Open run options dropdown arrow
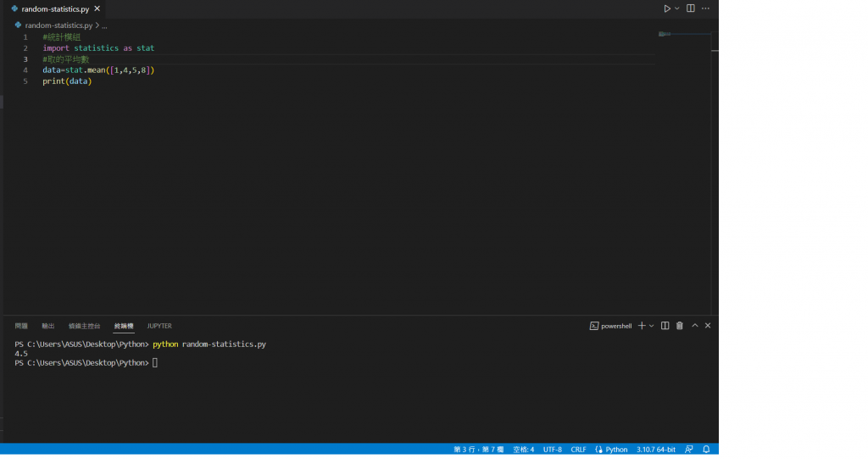 click(x=677, y=8)
